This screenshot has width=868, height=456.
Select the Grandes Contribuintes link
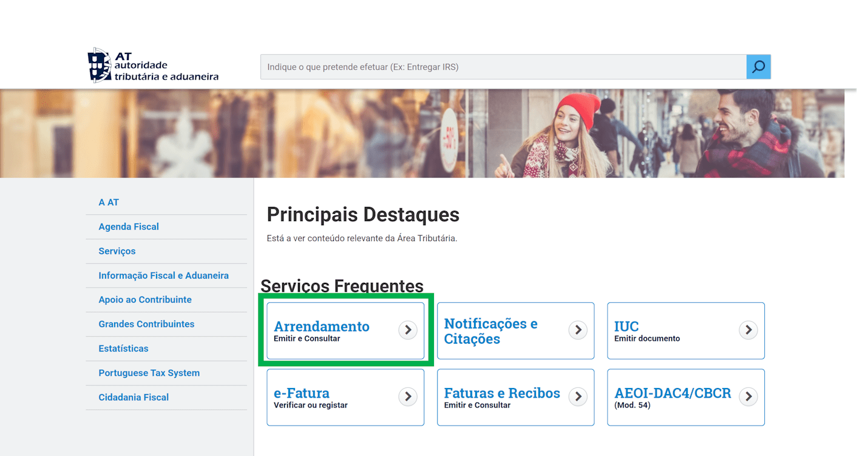click(146, 324)
